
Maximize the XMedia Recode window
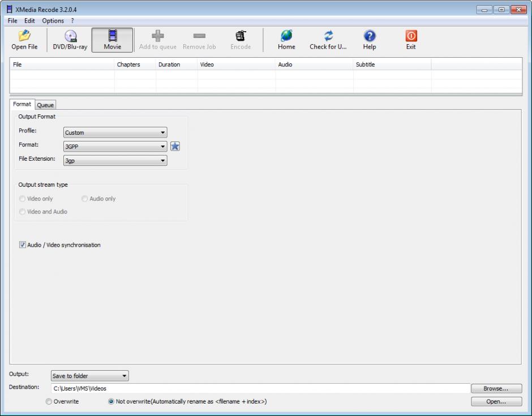501,10
